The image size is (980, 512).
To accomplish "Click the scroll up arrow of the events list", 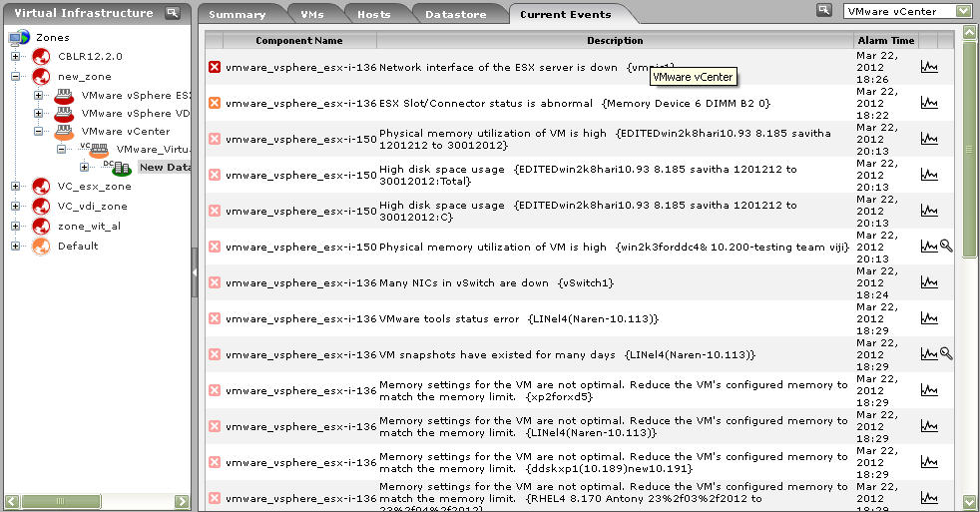I will [x=969, y=32].
